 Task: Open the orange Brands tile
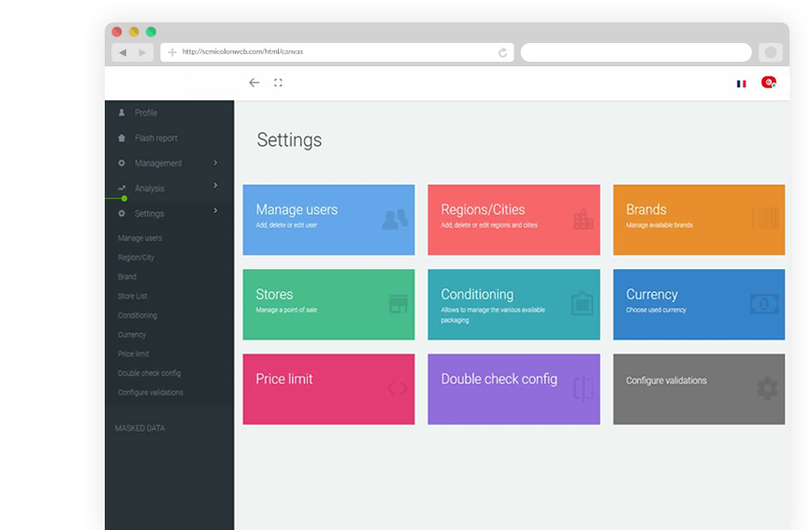click(698, 220)
